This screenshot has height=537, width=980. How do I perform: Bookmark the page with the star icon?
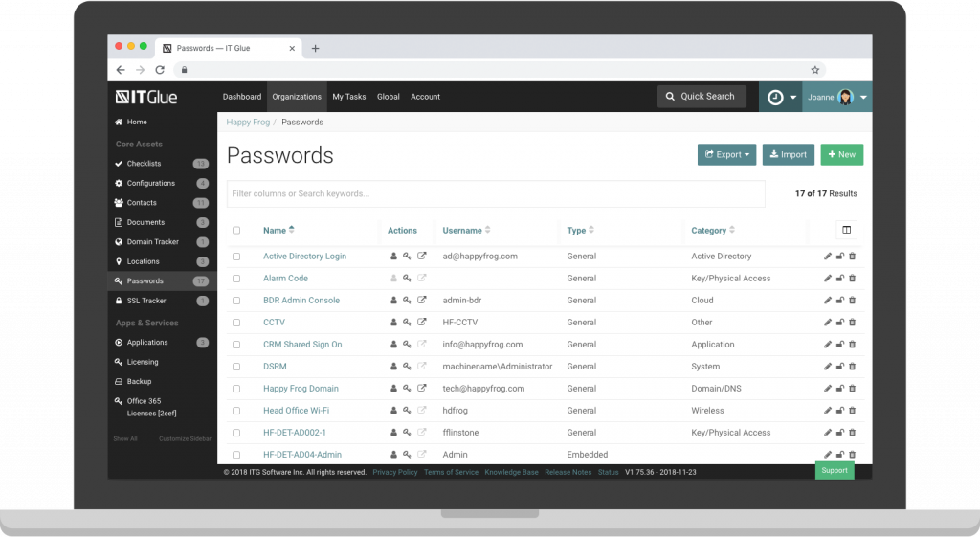pyautogui.click(x=814, y=70)
